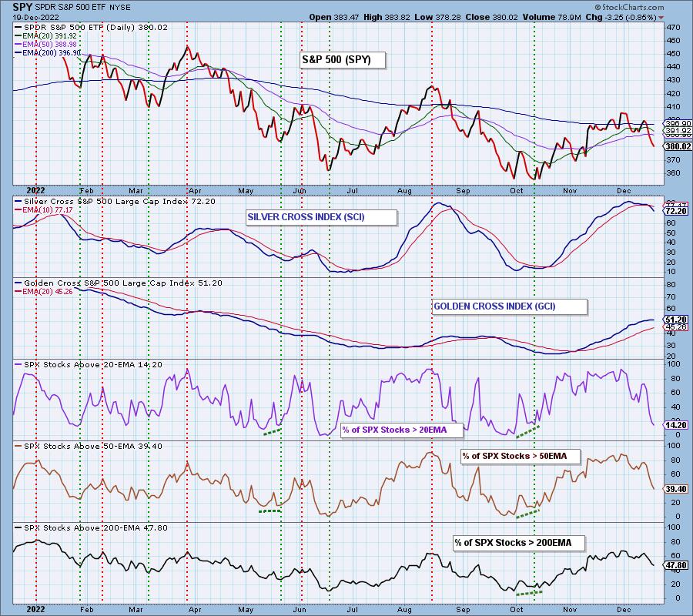
Task: Click the Golden Cross S&P 500 Large Cap Index legend
Action: pyautogui.click(x=119, y=283)
